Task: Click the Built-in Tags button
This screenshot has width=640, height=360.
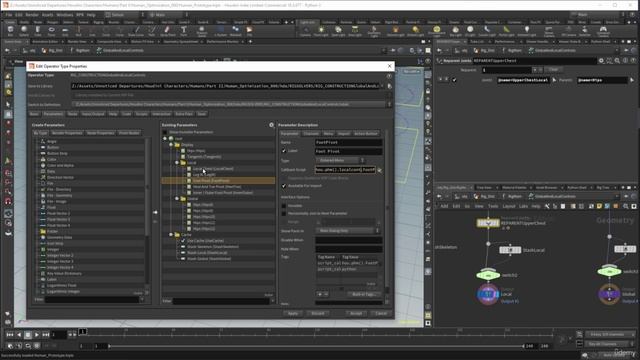Action: click(363, 294)
